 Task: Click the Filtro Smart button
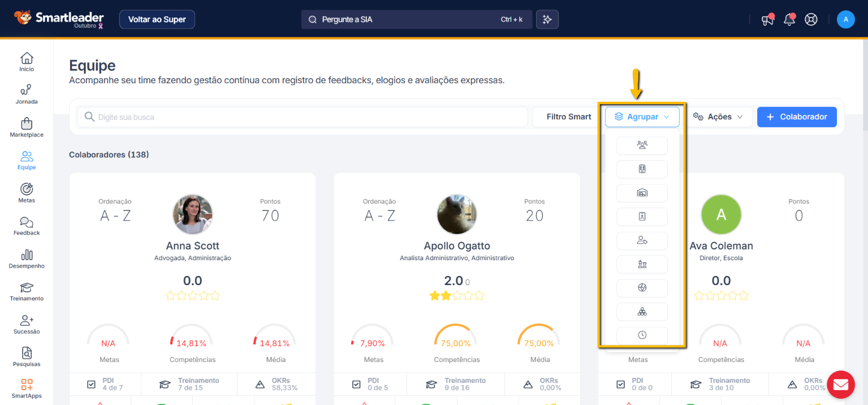click(x=568, y=117)
